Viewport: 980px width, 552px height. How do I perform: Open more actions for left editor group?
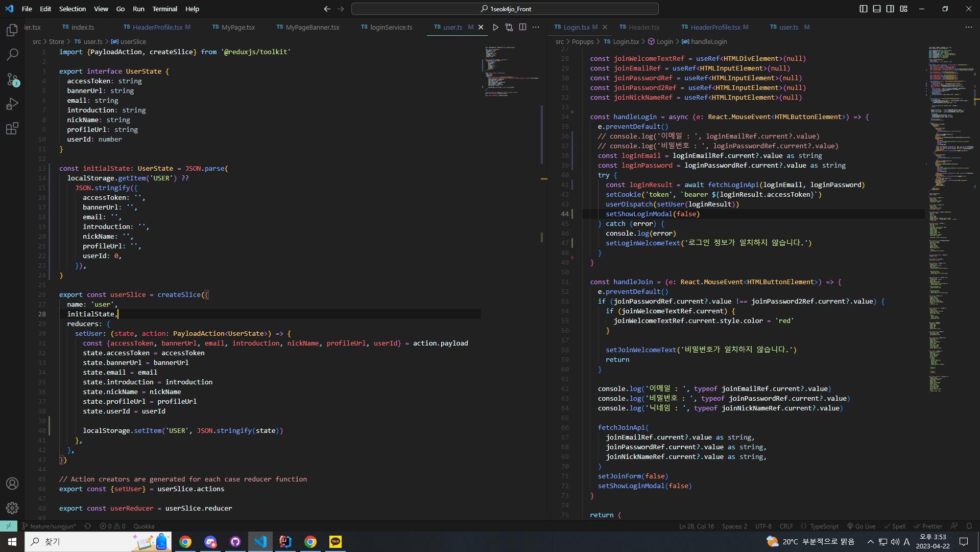[x=536, y=27]
